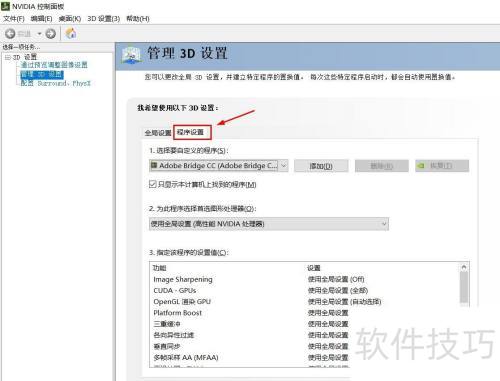This screenshot has width=500, height=381.
Task: Click 使用全局设置 (Off) setting value
Action: [336, 279]
